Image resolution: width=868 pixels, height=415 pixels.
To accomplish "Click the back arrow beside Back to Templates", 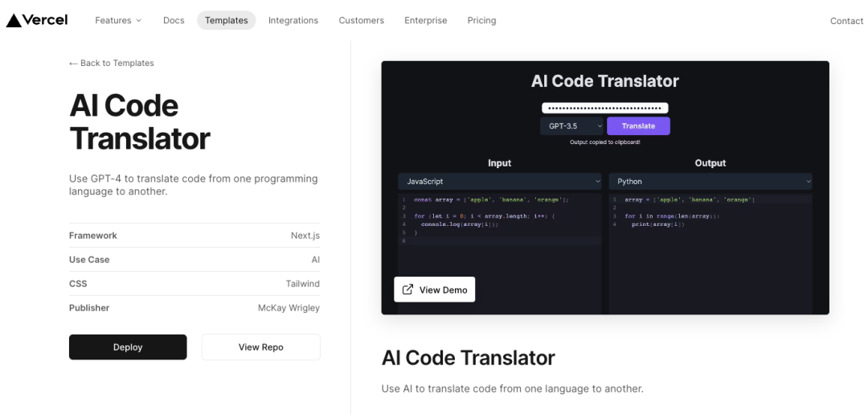I will click(x=73, y=64).
